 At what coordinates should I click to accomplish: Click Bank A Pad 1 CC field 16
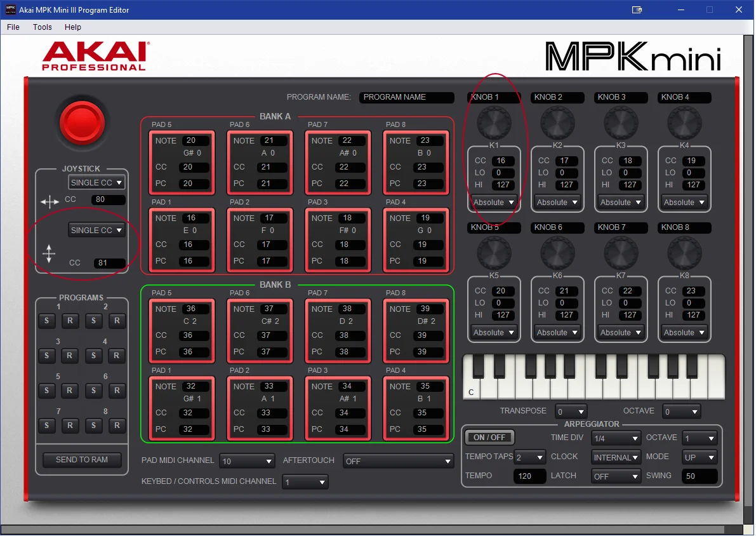point(194,245)
